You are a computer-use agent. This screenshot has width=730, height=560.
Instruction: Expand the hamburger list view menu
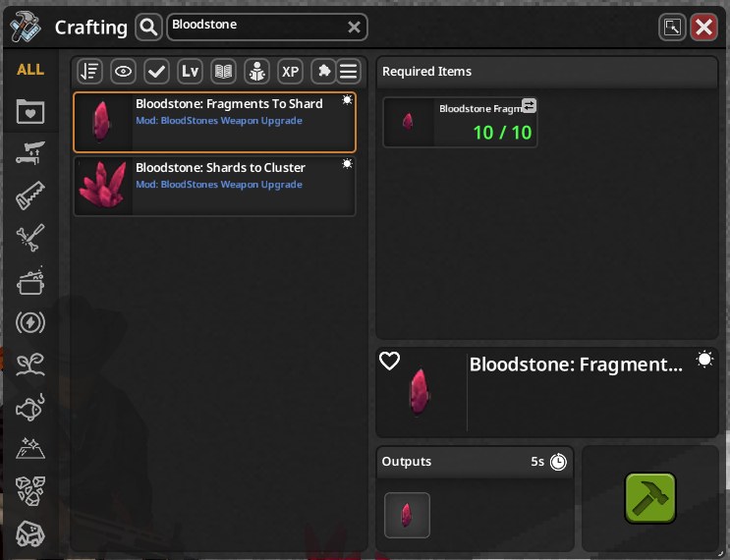click(x=348, y=71)
